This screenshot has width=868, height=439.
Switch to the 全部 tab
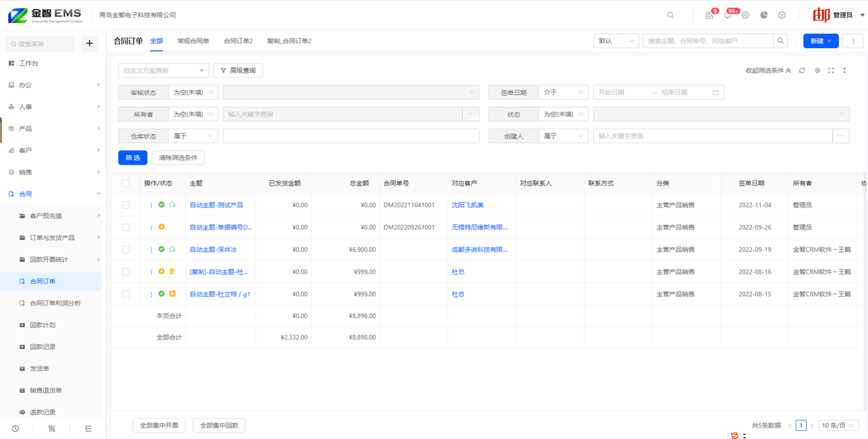pyautogui.click(x=157, y=41)
